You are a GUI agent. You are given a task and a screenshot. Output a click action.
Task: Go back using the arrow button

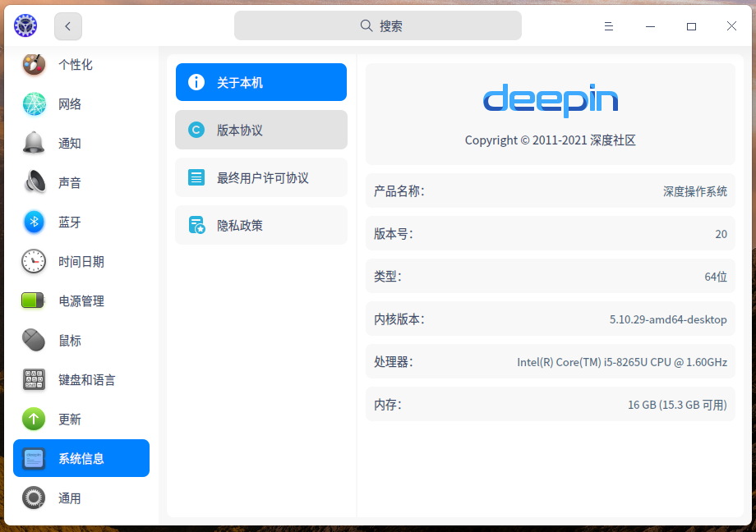tap(68, 26)
